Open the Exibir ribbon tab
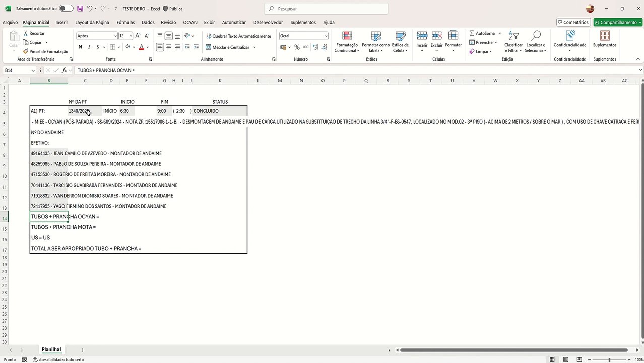 click(209, 22)
